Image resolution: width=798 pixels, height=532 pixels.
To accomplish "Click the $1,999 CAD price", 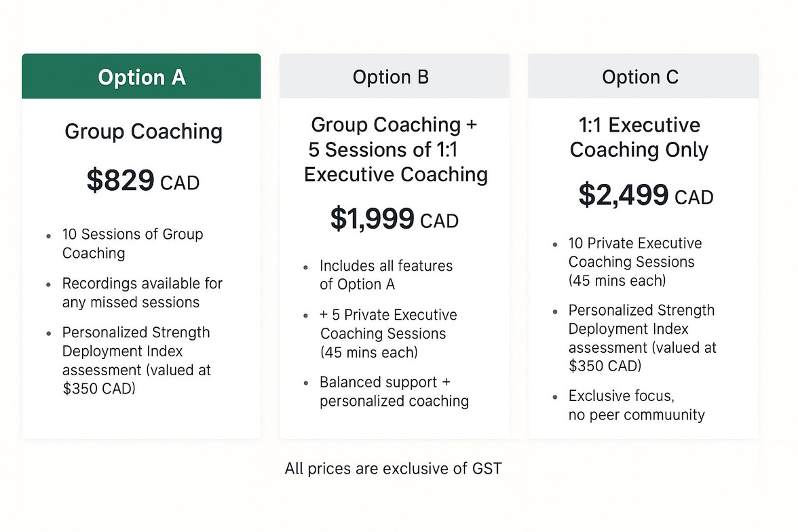I will pos(394,219).
